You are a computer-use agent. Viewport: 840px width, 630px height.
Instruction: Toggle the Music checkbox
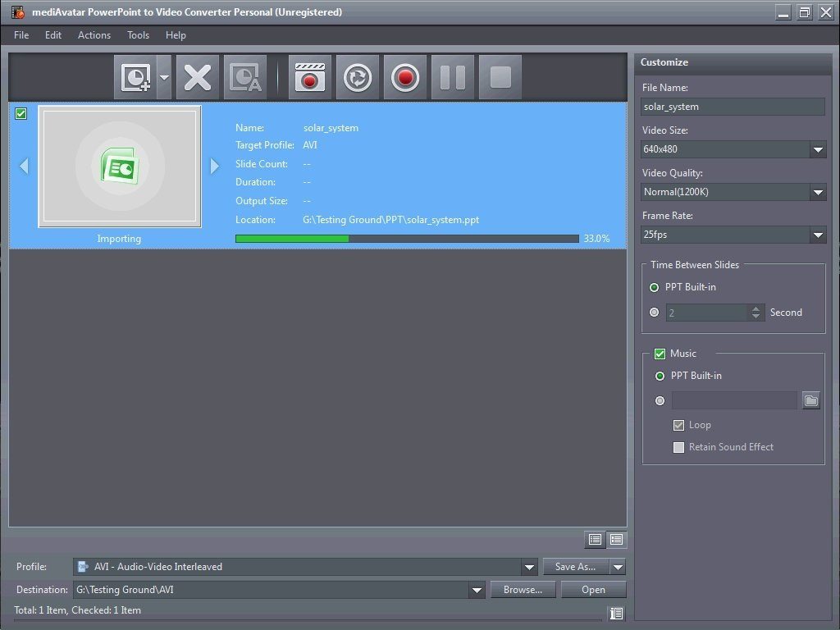[660, 354]
